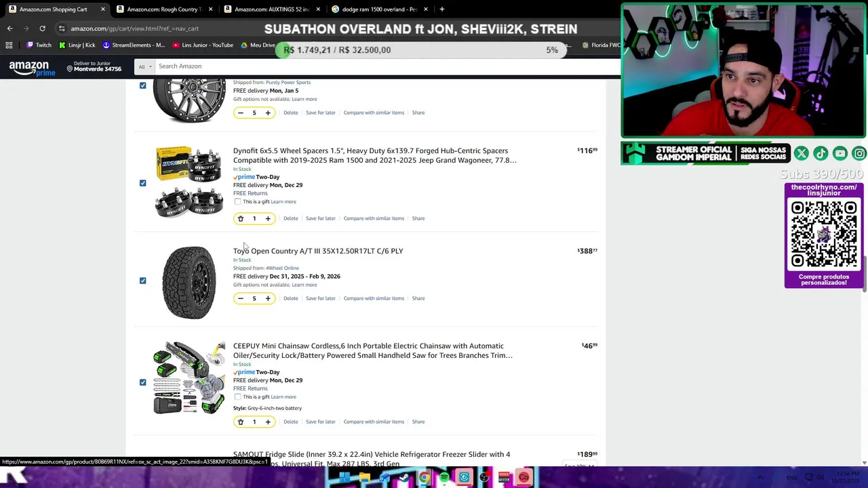Open CEEPUY Mini Chainsaw title link
868x488 pixels.
pos(372,350)
